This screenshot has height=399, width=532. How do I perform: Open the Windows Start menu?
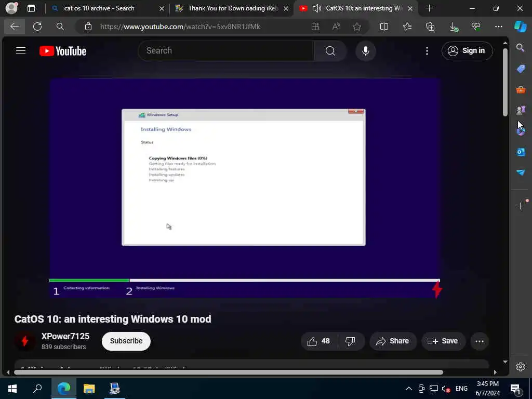click(12, 389)
